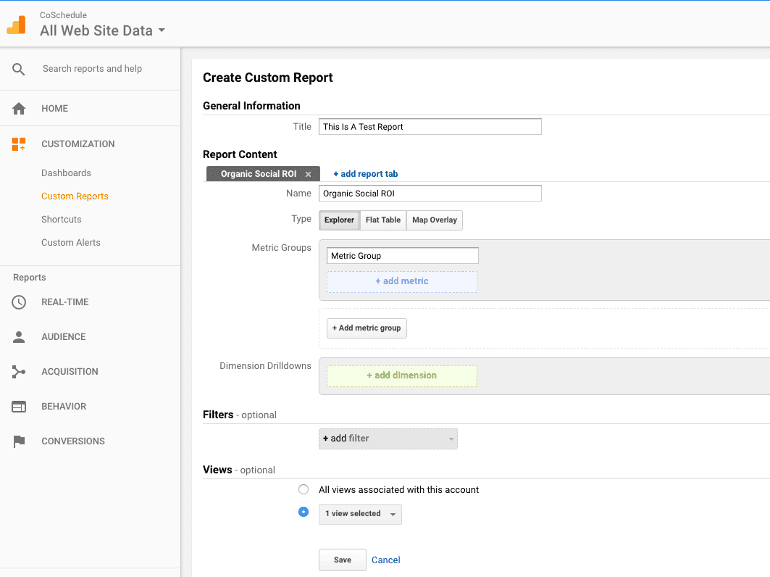Screen dimensions: 770x577
Task: Click the search magnifier icon
Action: [19, 69]
